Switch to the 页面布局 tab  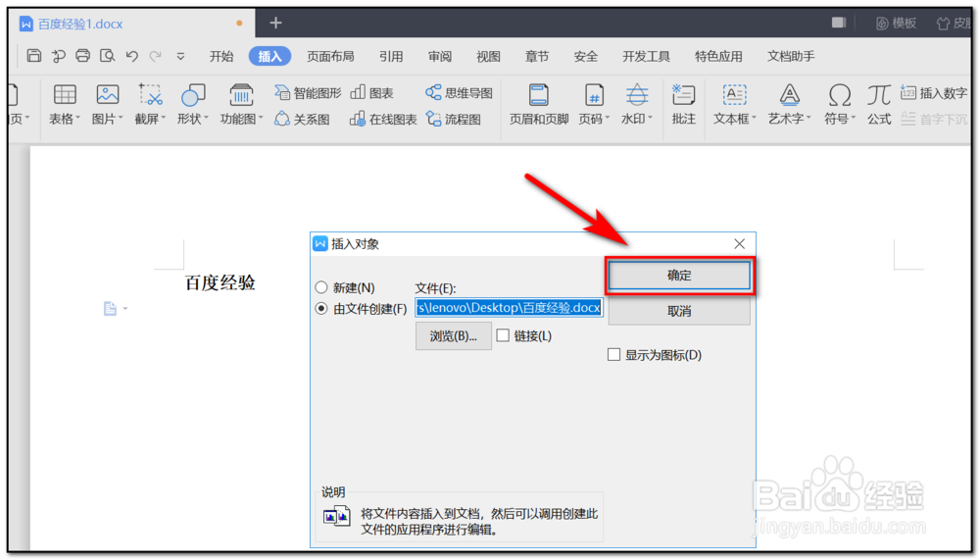(x=330, y=56)
